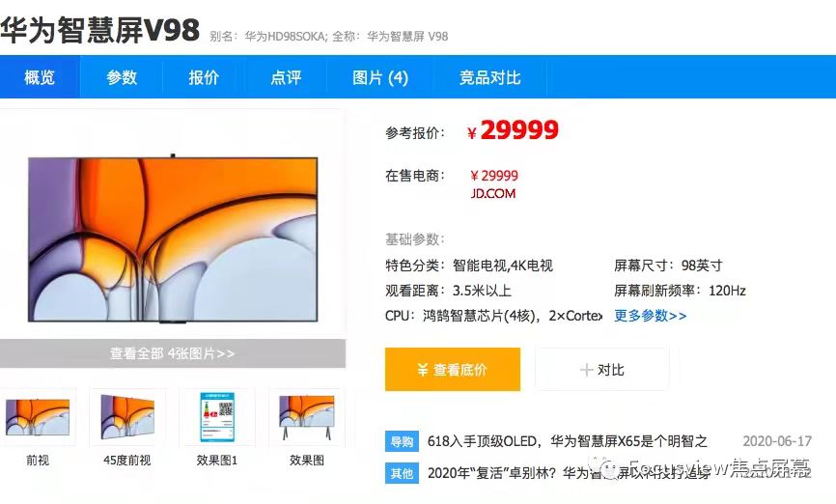Open the 报价 pricing tab
The height and width of the screenshot is (504, 836).
click(204, 77)
